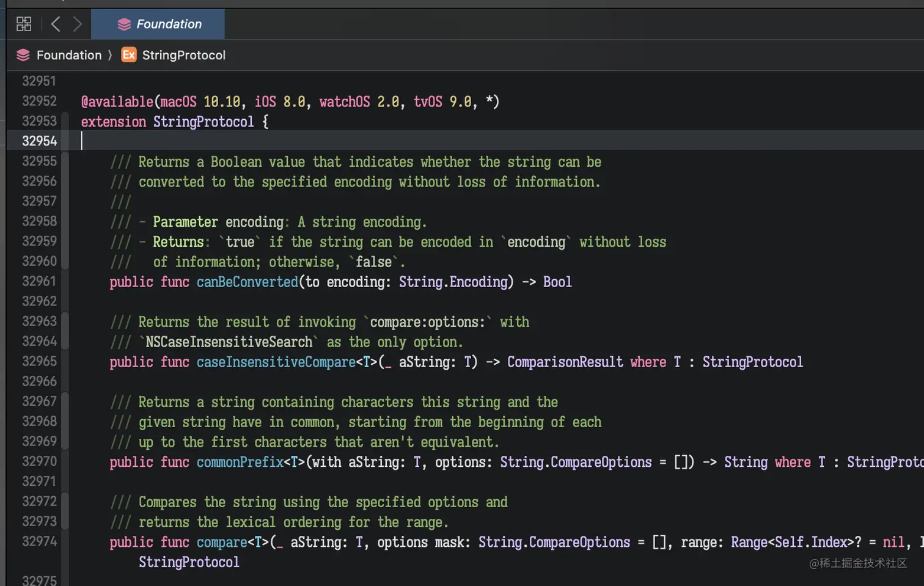This screenshot has height=586, width=924.
Task: Click the framework stack icon in the breadcrumb
Action: (x=23, y=55)
